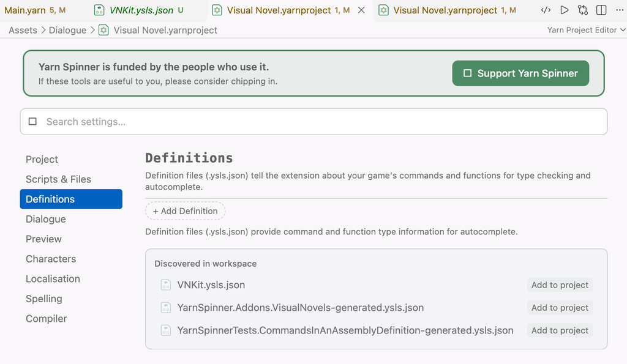The width and height of the screenshot is (627, 364).
Task: Select YarnSpinnerTests.CommandsInAnAssemblyDefinition-generated.ysls.json file name
Action: 345,330
